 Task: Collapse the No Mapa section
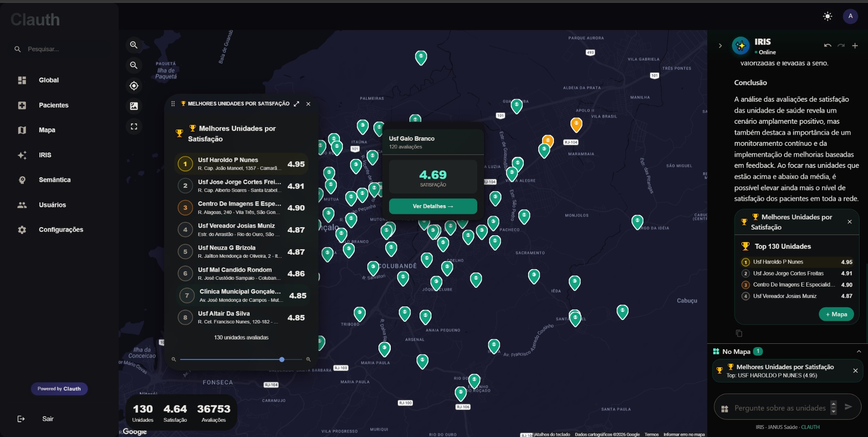[859, 351]
